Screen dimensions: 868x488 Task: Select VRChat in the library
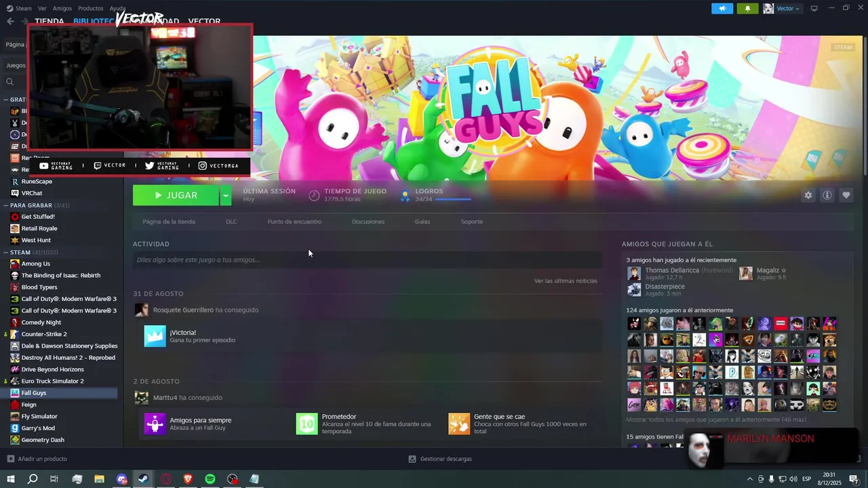pos(32,193)
